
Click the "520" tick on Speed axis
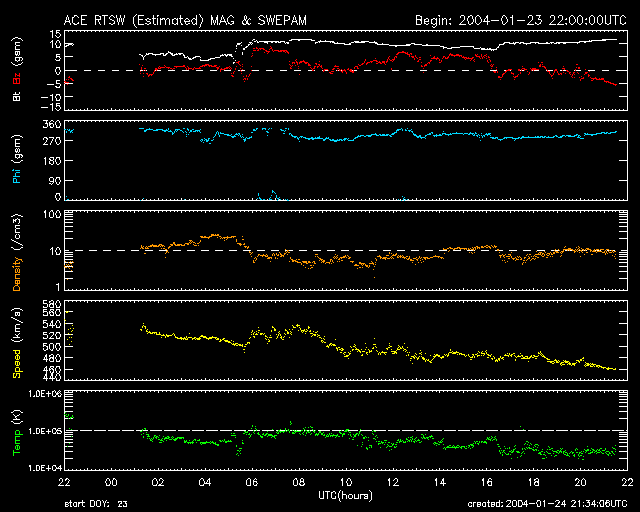click(53, 336)
